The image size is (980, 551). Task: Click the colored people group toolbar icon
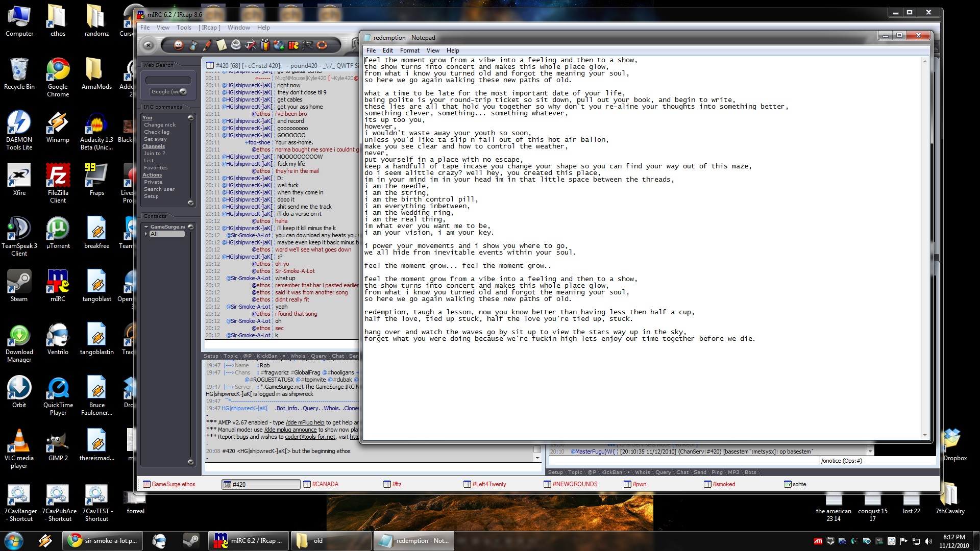(265, 45)
